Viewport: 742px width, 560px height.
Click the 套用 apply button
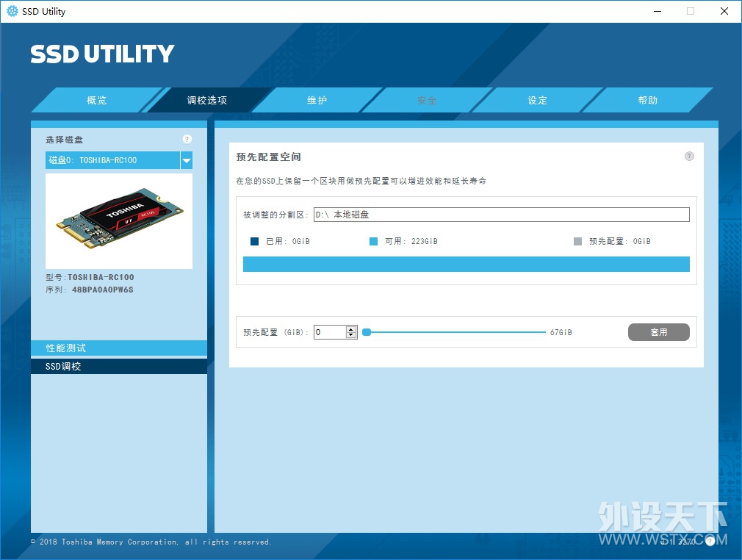(x=659, y=332)
